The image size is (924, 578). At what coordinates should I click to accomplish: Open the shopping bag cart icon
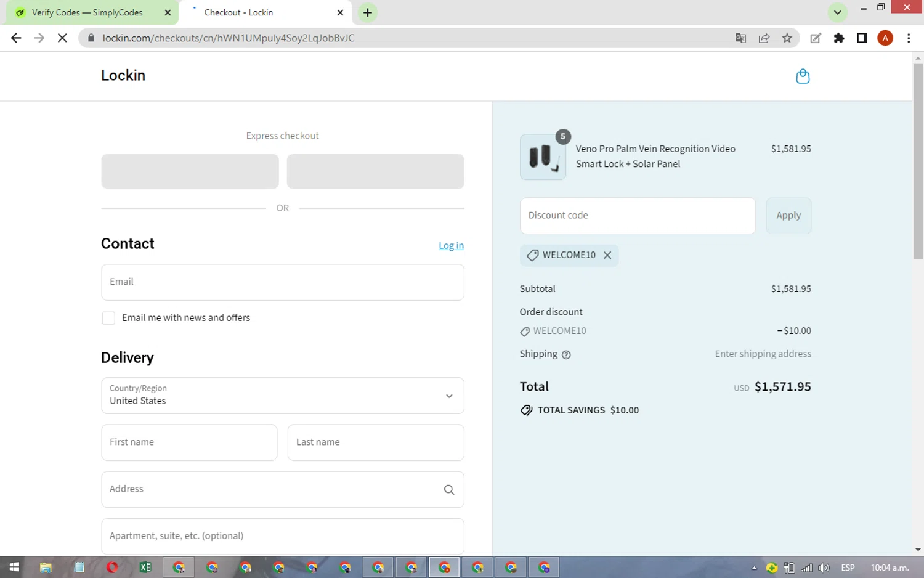[803, 76]
